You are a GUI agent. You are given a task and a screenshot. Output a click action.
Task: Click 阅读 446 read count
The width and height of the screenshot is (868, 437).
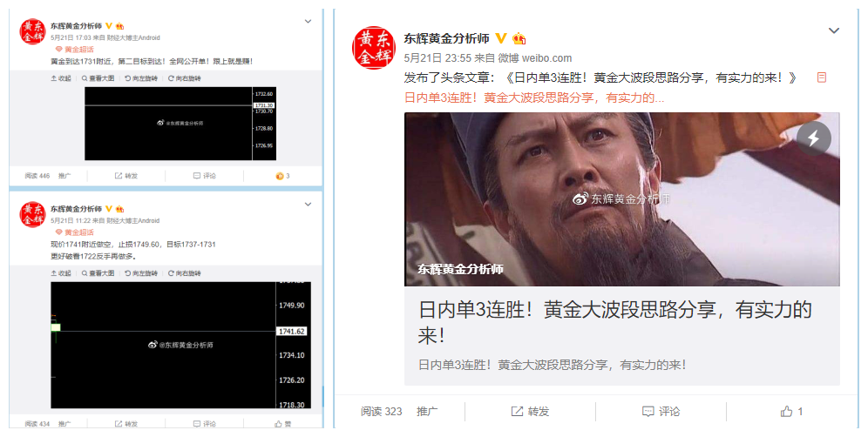pos(37,176)
